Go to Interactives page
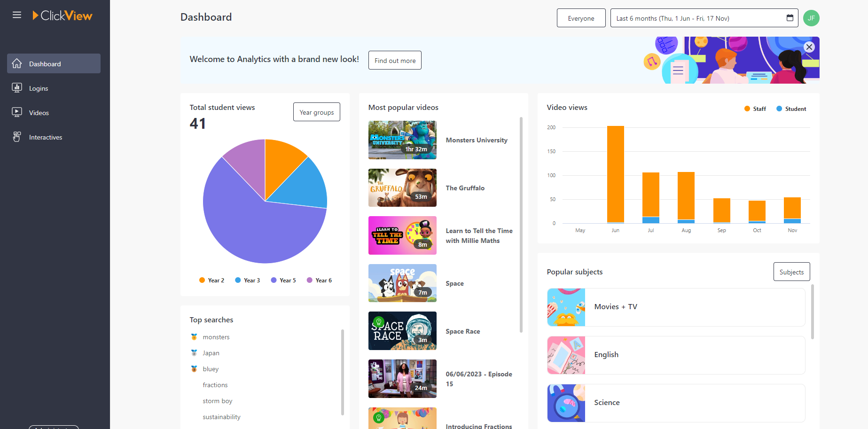868x429 pixels. [x=54, y=137]
